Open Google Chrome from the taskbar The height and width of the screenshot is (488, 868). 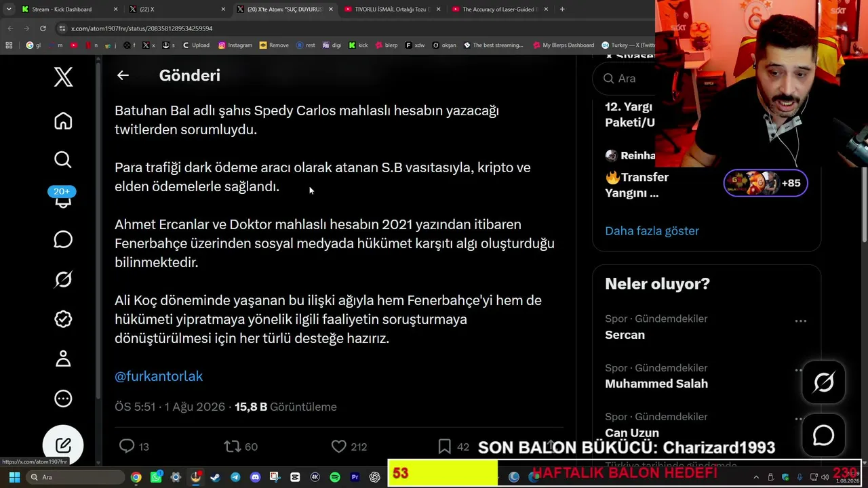coord(136,477)
